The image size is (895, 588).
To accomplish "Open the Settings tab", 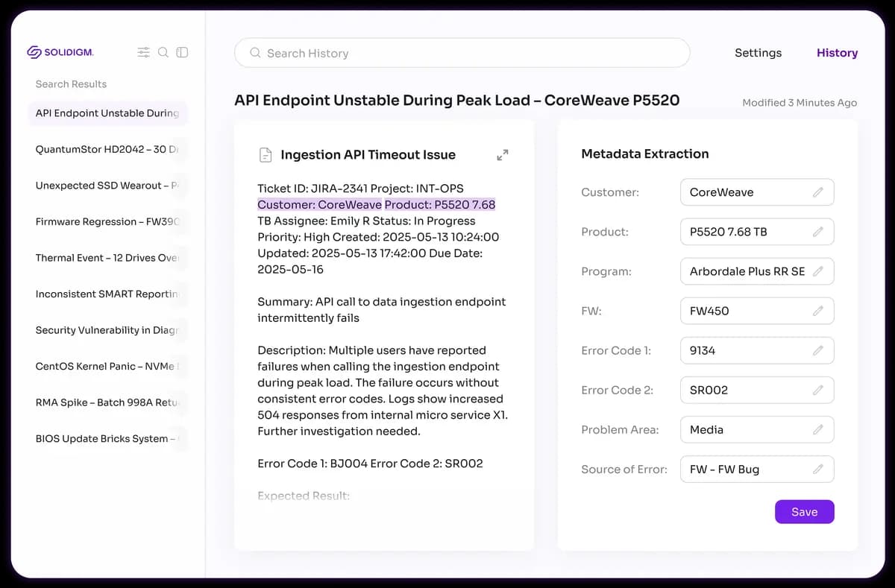I will coord(758,53).
